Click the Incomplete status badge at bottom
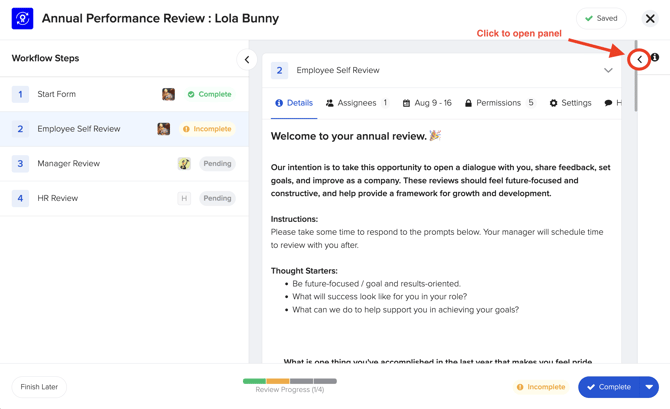Viewport: 670px width, 409px height. click(x=541, y=387)
